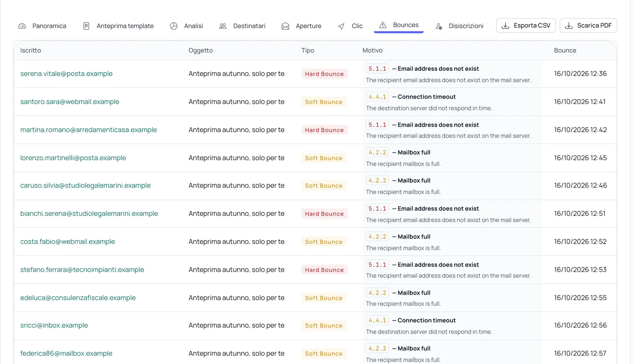
Task: Go to the Destinatari tab
Action: [x=242, y=26]
